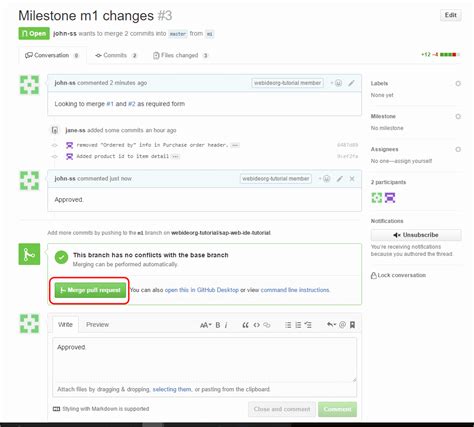The height and width of the screenshot is (427, 474).
Task: Delete the Approved comment with X icon
Action: [352, 179]
